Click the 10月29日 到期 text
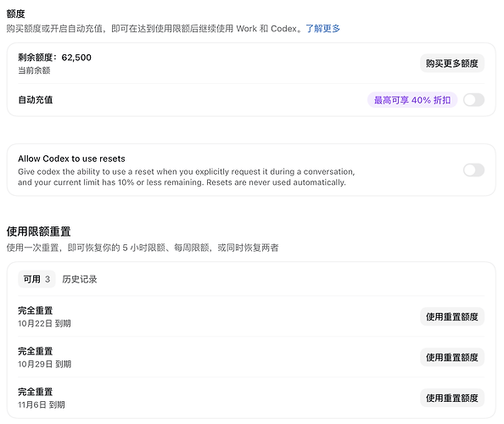 tap(44, 364)
